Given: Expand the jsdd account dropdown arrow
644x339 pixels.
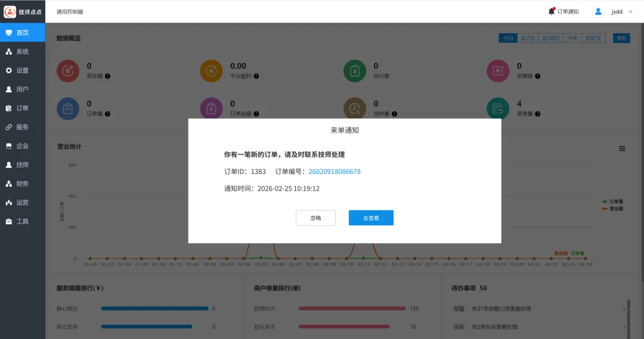Looking at the screenshot, I should point(630,12).
